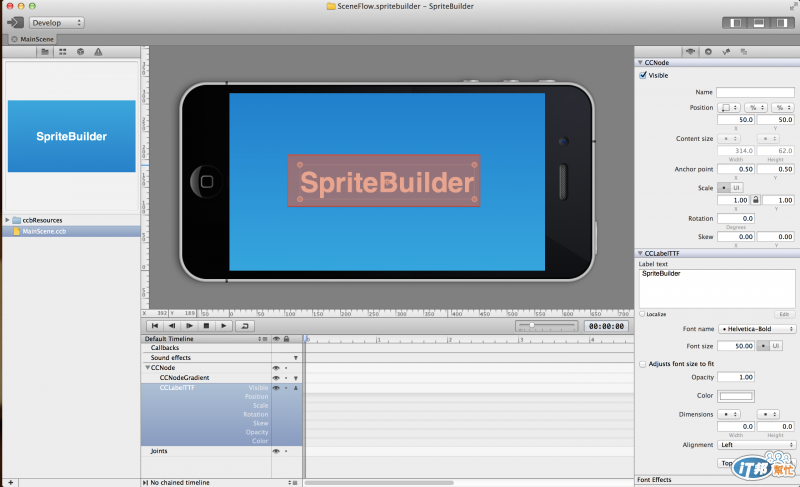
Task: Toggle timeline loop playback button
Action: 245,326
